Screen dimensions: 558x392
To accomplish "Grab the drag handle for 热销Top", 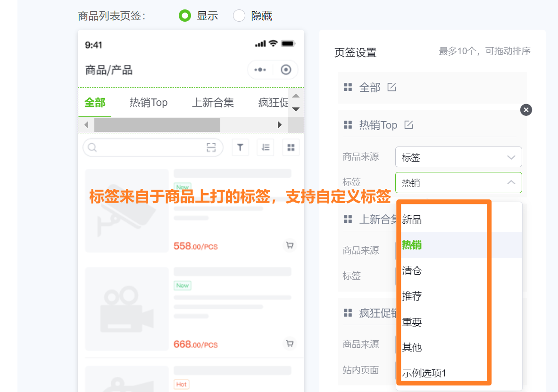I will [348, 125].
